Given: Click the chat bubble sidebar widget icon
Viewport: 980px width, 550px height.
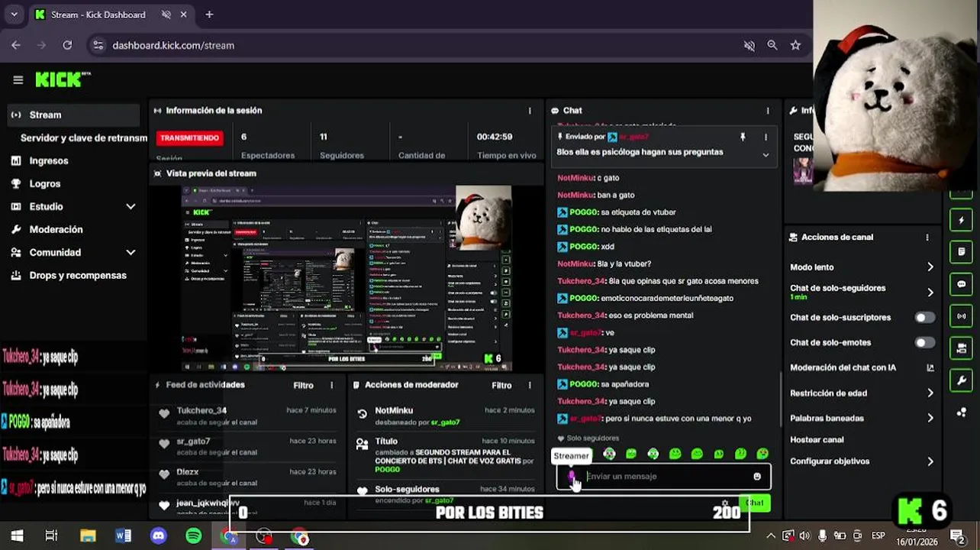Looking at the screenshot, I should click(962, 284).
